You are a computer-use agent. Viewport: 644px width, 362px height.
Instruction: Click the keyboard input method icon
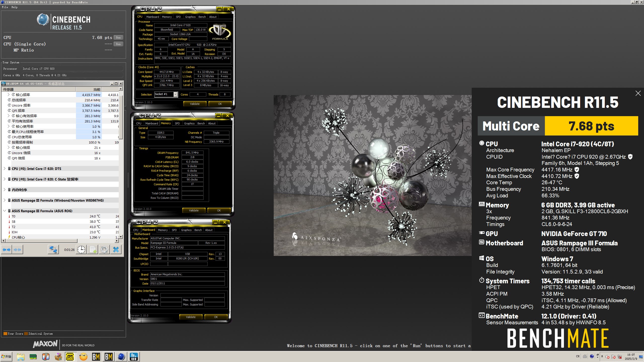tap(585, 356)
